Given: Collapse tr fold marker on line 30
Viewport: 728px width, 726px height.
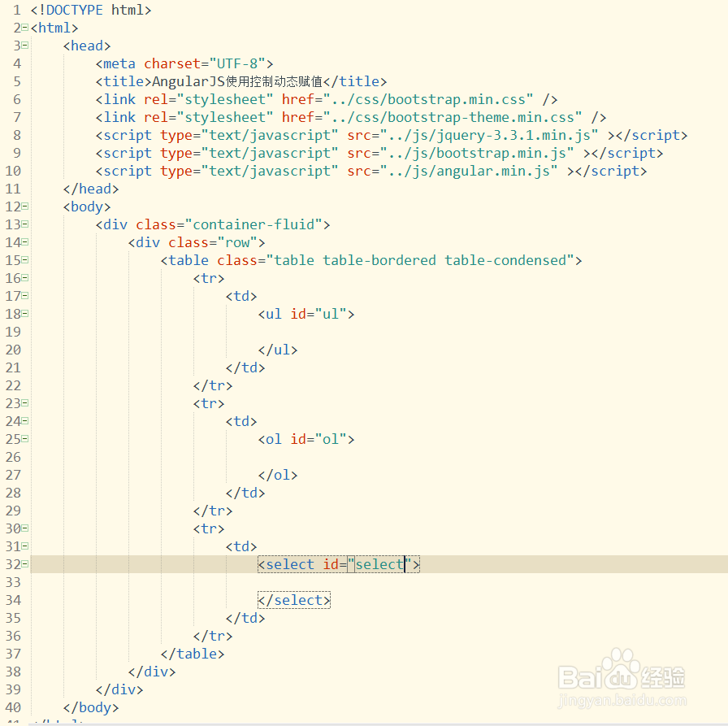Looking at the screenshot, I should [x=25, y=528].
